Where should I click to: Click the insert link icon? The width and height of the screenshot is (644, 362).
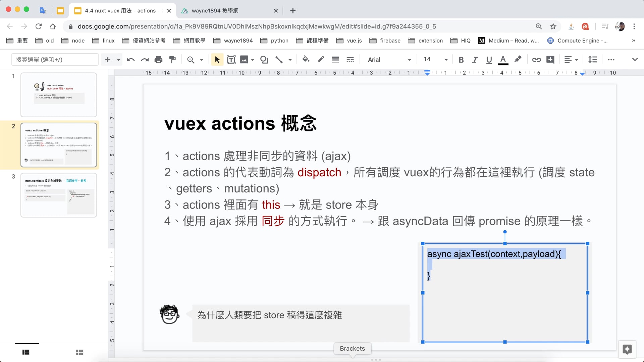(536, 60)
